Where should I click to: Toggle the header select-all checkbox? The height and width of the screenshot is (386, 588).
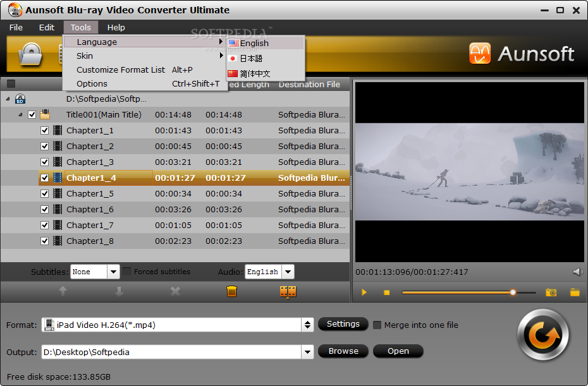(x=11, y=83)
